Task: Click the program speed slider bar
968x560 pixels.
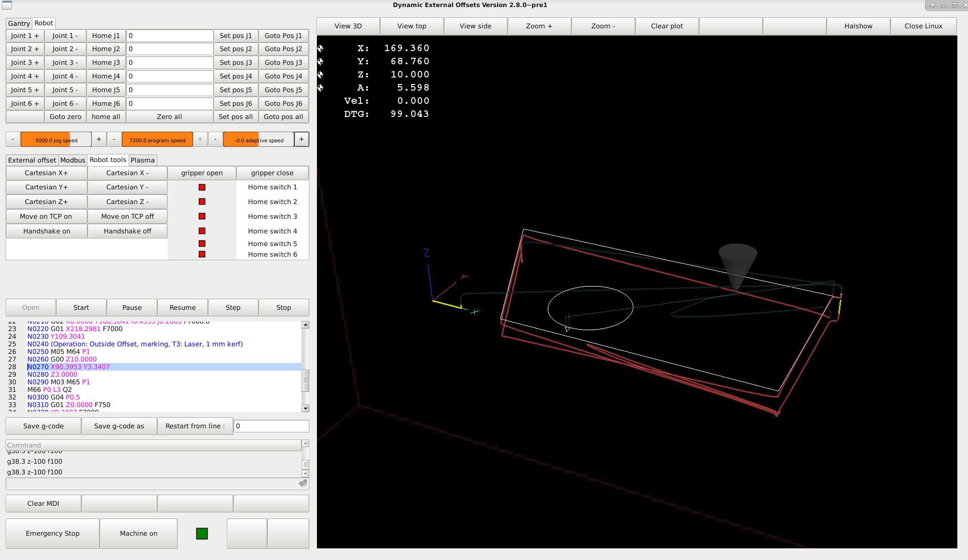Action: pyautogui.click(x=157, y=140)
